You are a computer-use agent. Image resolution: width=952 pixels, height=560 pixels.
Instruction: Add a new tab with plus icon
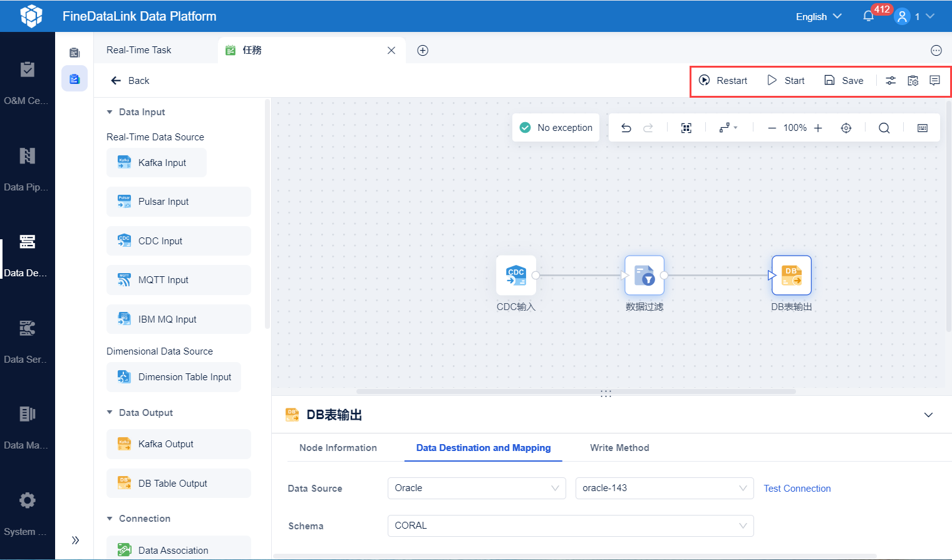click(423, 50)
